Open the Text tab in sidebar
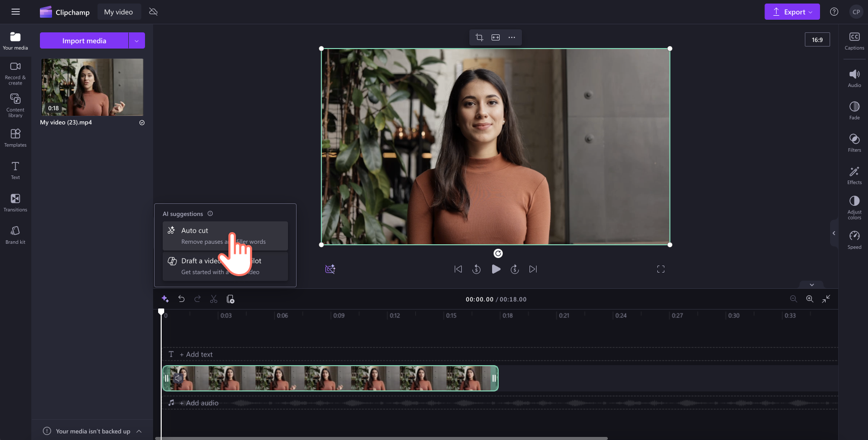The width and height of the screenshot is (868, 440). [x=16, y=170]
